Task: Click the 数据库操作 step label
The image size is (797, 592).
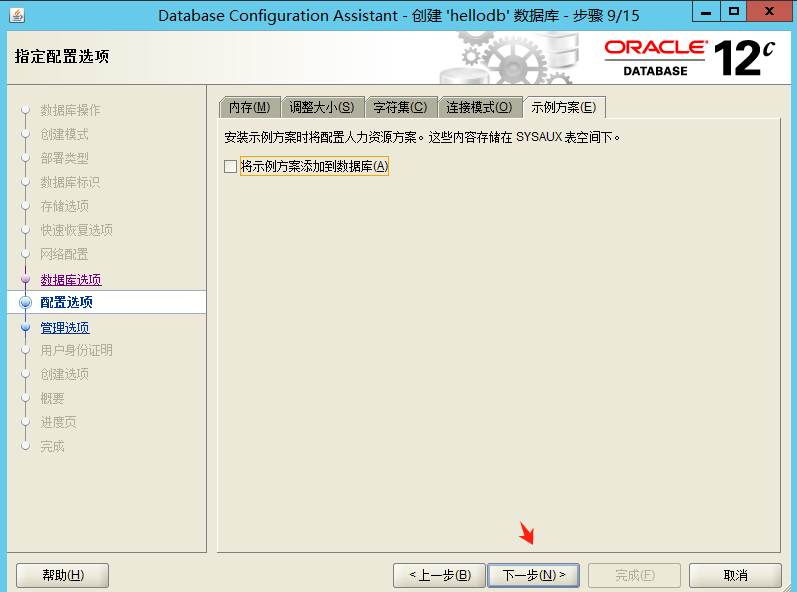Action: [x=70, y=110]
